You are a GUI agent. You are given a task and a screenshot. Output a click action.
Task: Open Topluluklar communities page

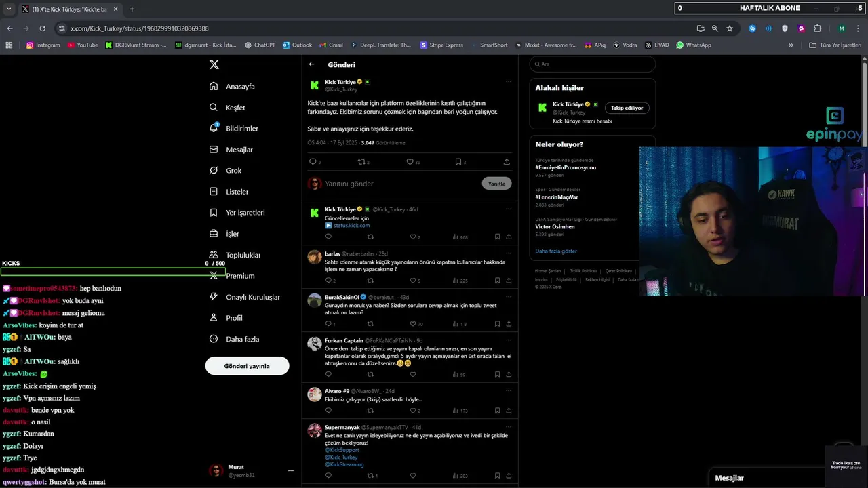235,255
